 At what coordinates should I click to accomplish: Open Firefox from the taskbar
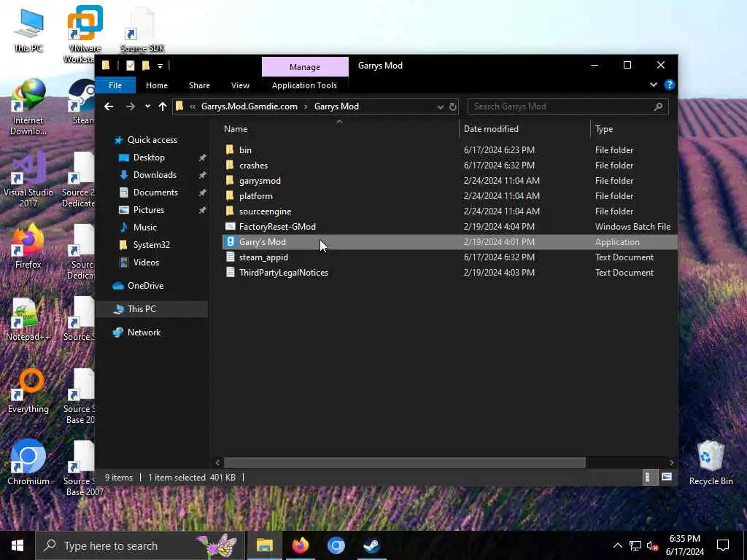pyautogui.click(x=300, y=545)
